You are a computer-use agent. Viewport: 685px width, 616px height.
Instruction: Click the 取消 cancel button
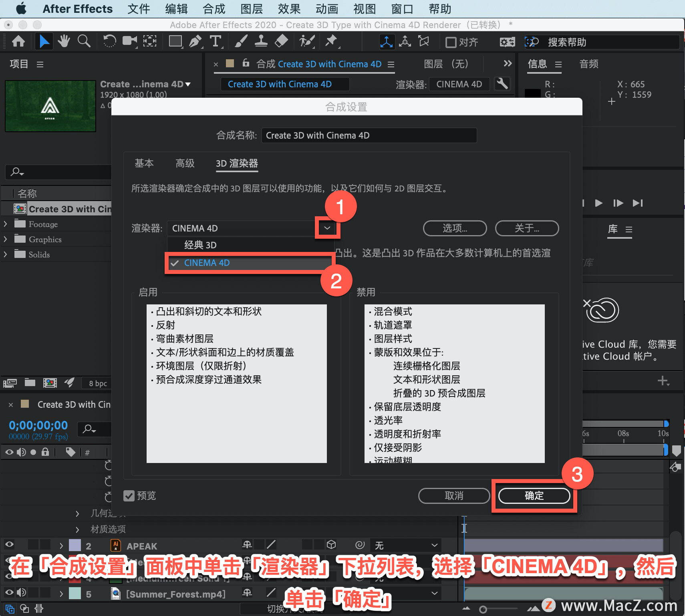(454, 496)
